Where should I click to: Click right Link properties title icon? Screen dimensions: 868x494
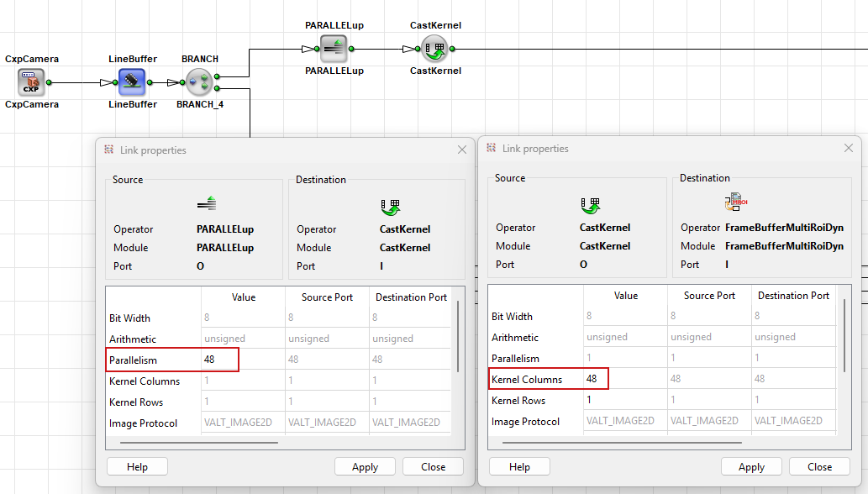tap(491, 148)
